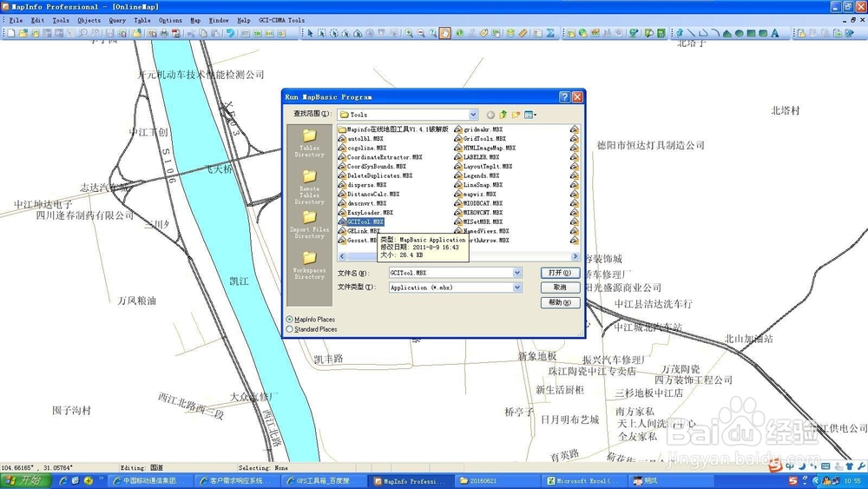868x489 pixels.
Task: Open the view menu dropdown in dialog
Action: pyautogui.click(x=530, y=115)
